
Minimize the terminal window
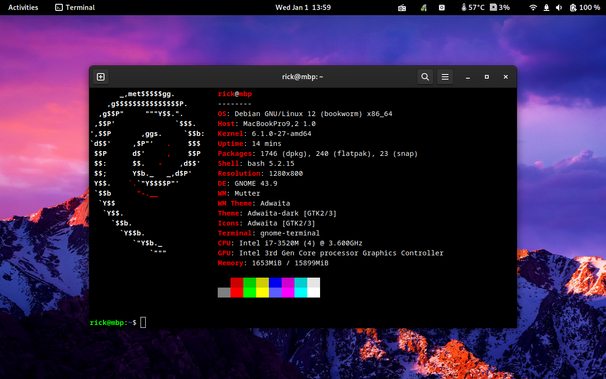[468, 77]
